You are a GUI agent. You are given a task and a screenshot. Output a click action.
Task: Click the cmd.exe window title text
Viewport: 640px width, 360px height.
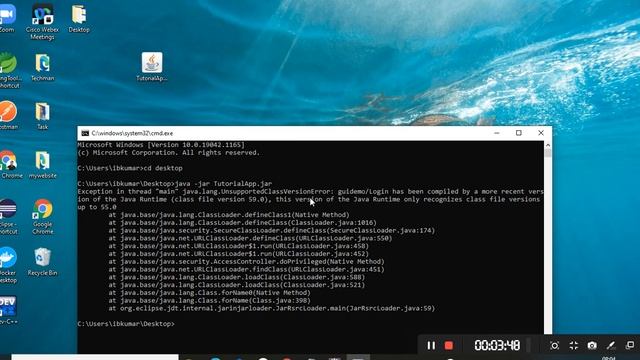(x=132, y=133)
